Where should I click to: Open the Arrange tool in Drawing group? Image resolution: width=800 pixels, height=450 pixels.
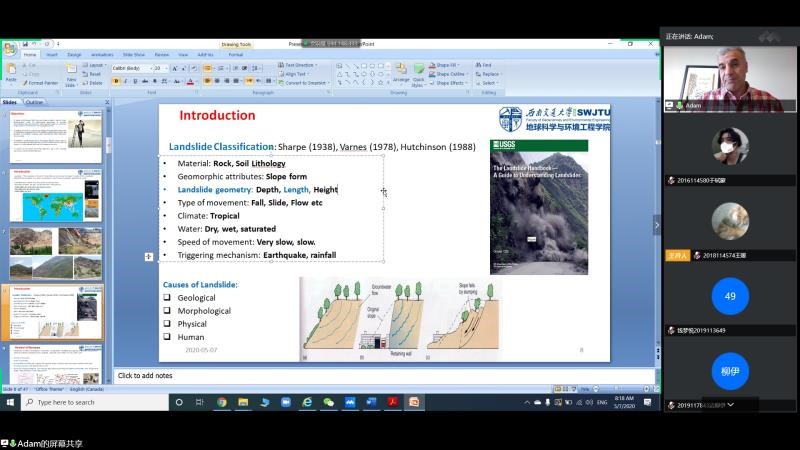(x=401, y=76)
